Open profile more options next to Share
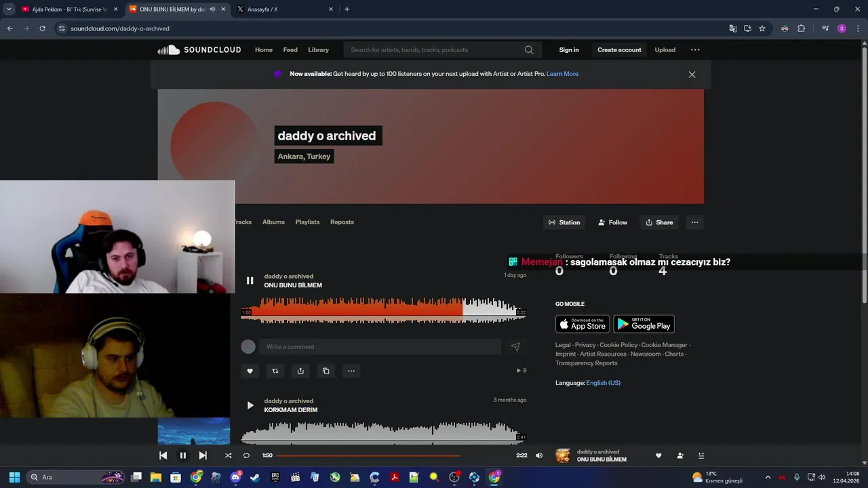 [x=694, y=222]
